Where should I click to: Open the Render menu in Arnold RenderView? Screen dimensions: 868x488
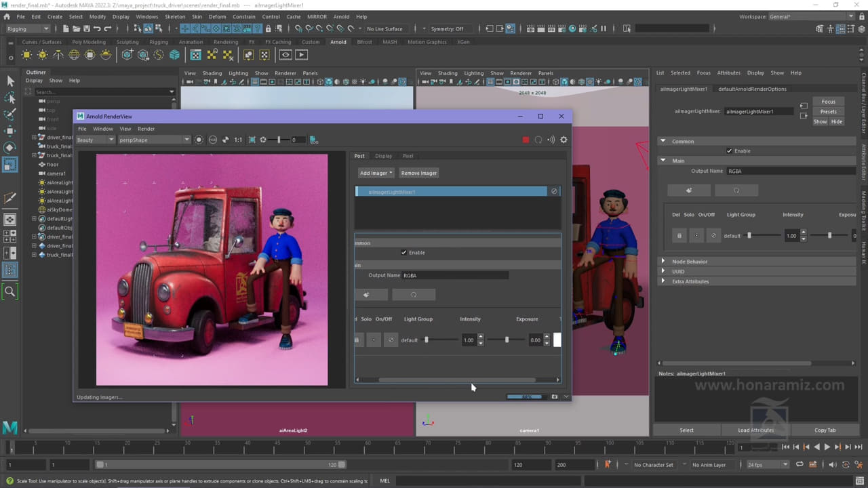(x=146, y=129)
